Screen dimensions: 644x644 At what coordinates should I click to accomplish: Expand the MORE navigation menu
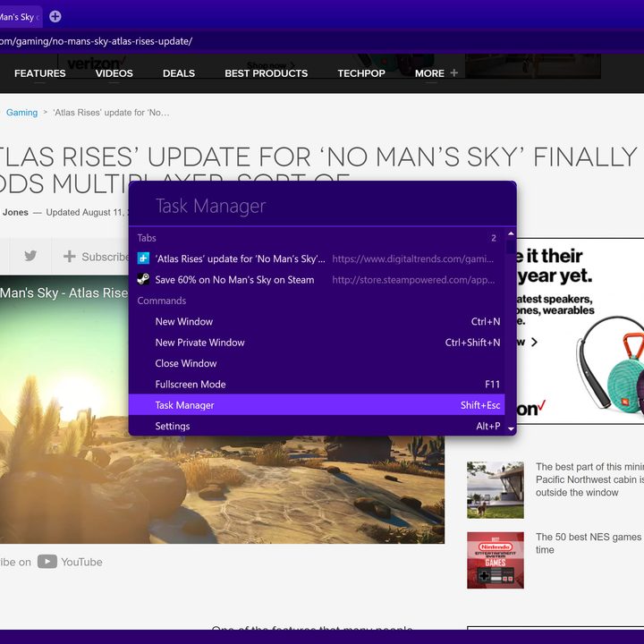pyautogui.click(x=436, y=73)
